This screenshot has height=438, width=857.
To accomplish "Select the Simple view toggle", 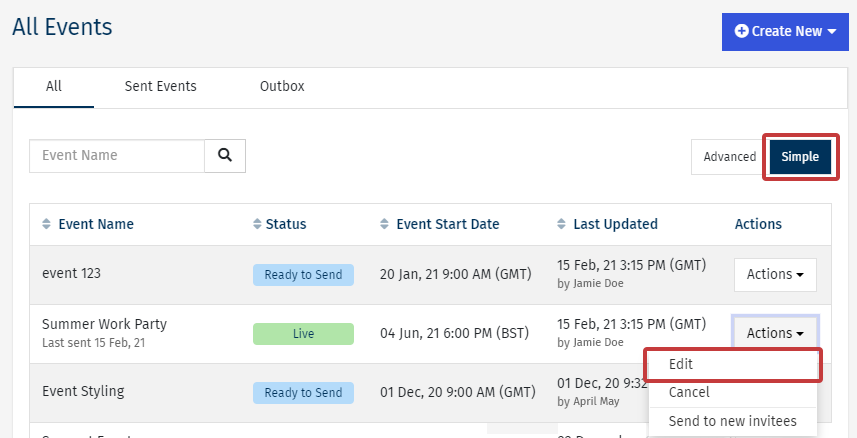I will (800, 157).
